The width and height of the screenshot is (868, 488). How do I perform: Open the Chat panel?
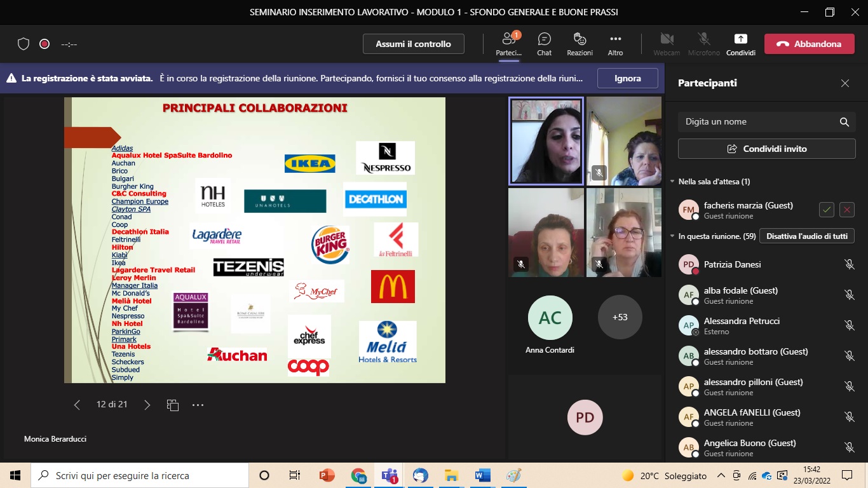click(x=544, y=44)
